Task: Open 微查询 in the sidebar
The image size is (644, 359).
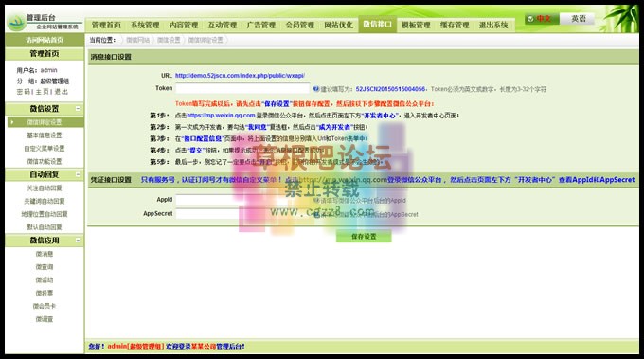Action: click(45, 267)
